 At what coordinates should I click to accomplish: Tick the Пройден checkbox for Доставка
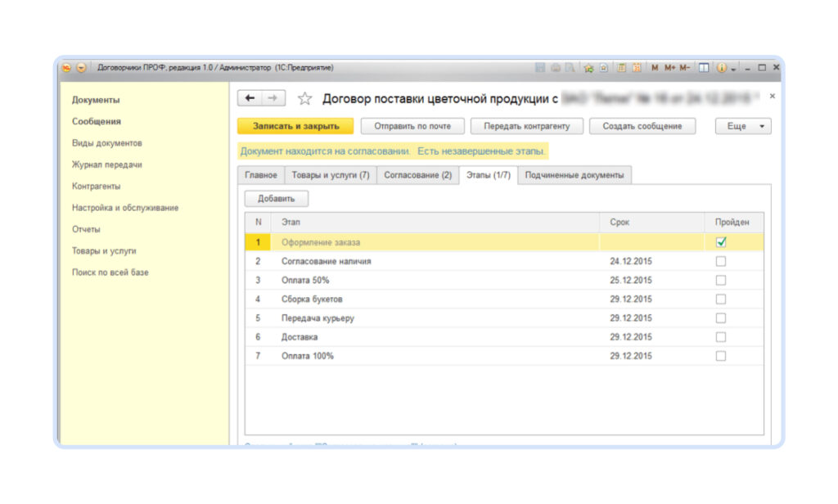pos(721,337)
